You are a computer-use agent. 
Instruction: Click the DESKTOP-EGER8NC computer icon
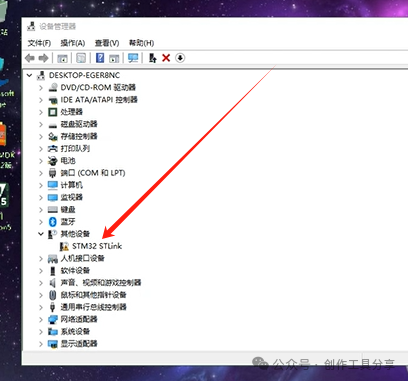41,75
